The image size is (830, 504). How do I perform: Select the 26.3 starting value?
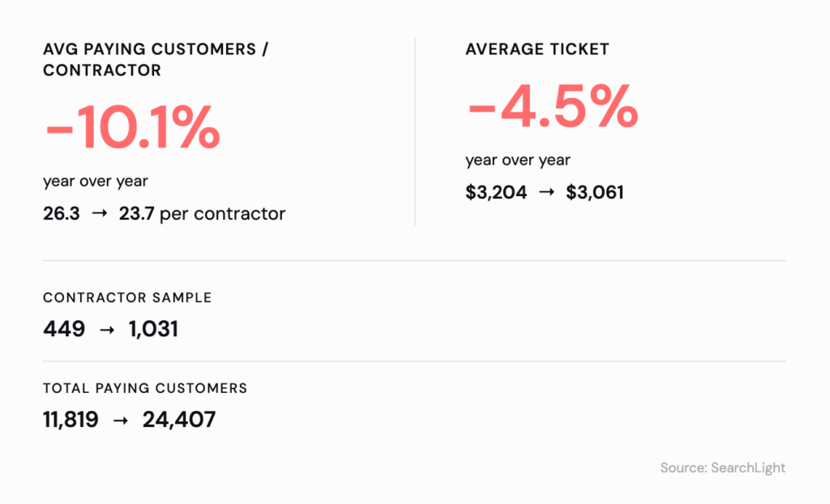point(62,214)
